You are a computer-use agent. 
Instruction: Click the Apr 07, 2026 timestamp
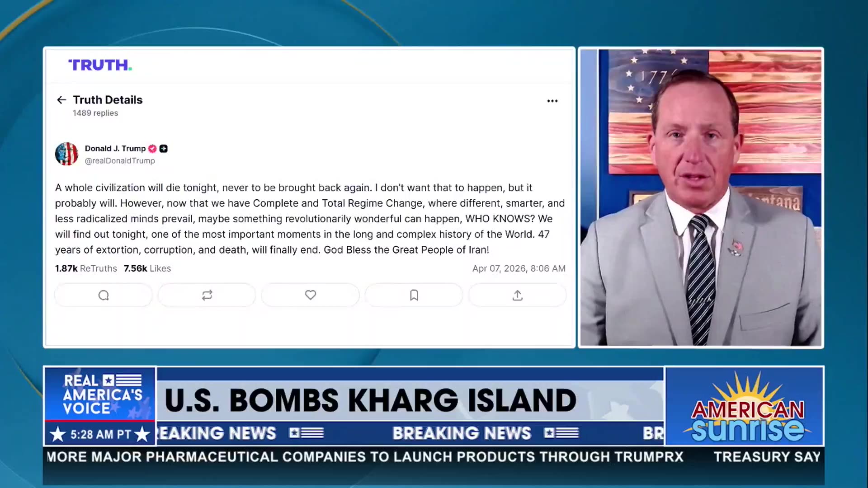(x=519, y=268)
